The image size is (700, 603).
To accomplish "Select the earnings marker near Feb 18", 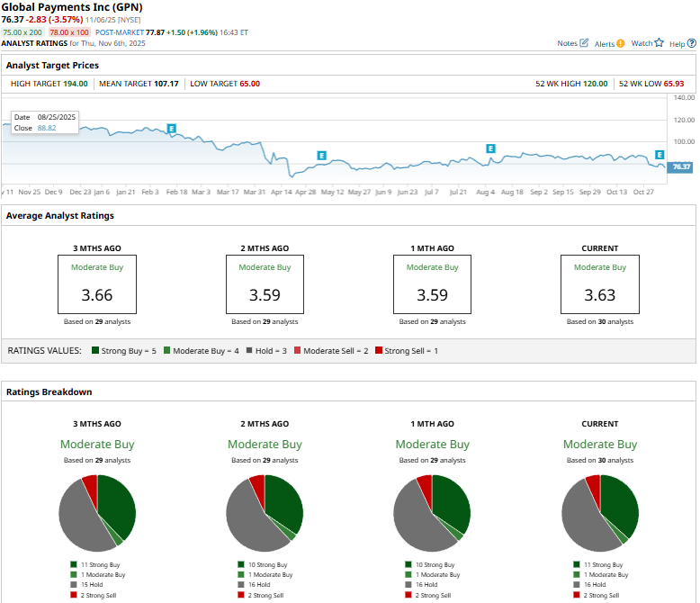I will coord(171,130).
